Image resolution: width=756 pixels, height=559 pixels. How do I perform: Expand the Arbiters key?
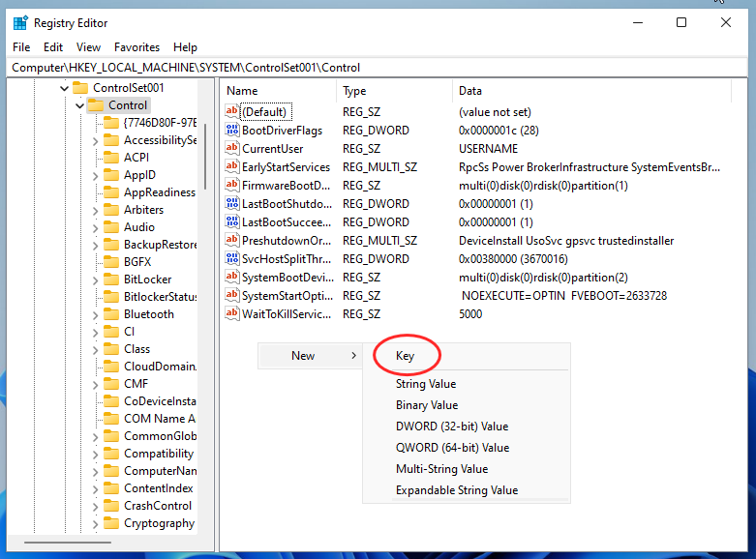[96, 211]
